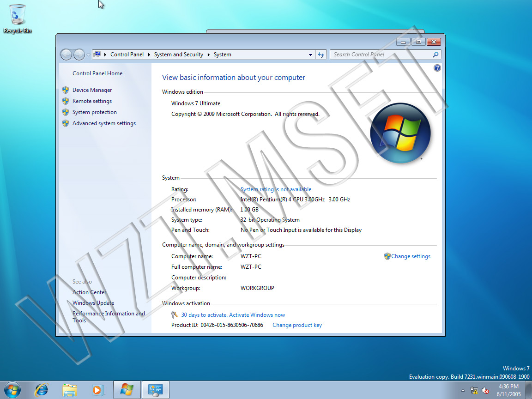Click the computer icon in address bar
The image size is (532, 399).
pos(97,54)
